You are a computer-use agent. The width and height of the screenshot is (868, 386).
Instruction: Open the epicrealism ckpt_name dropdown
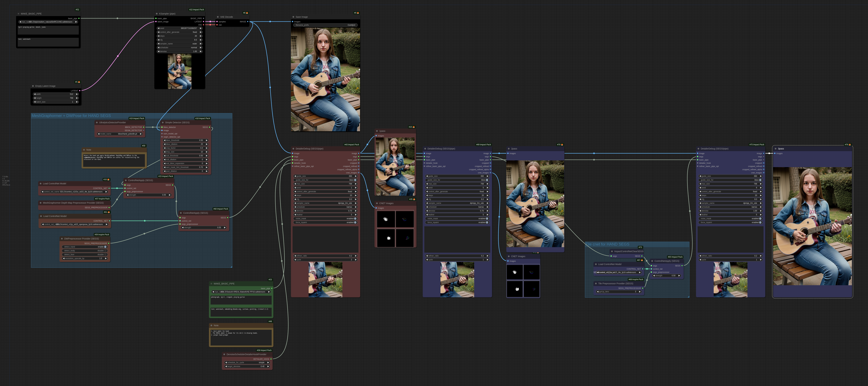coord(48,22)
